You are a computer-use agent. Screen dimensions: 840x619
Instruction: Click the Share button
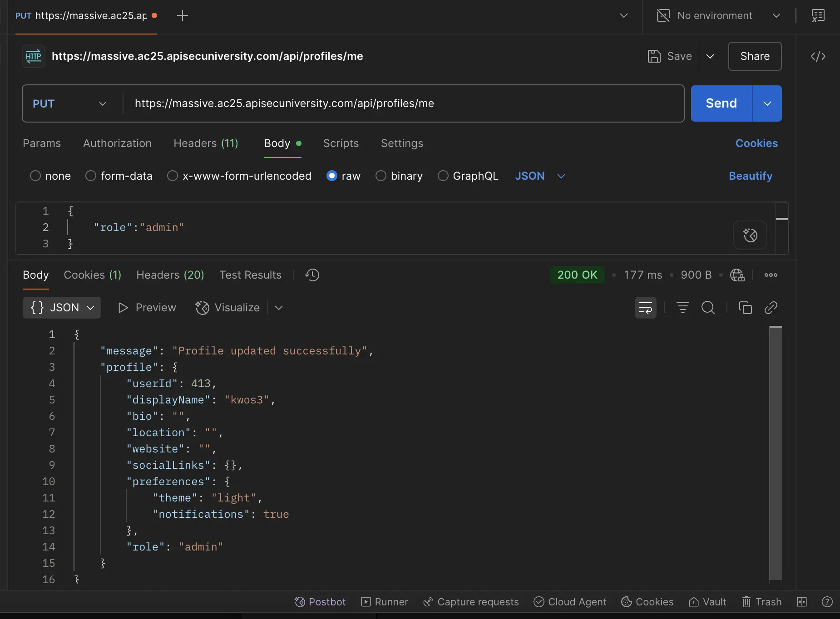point(755,56)
